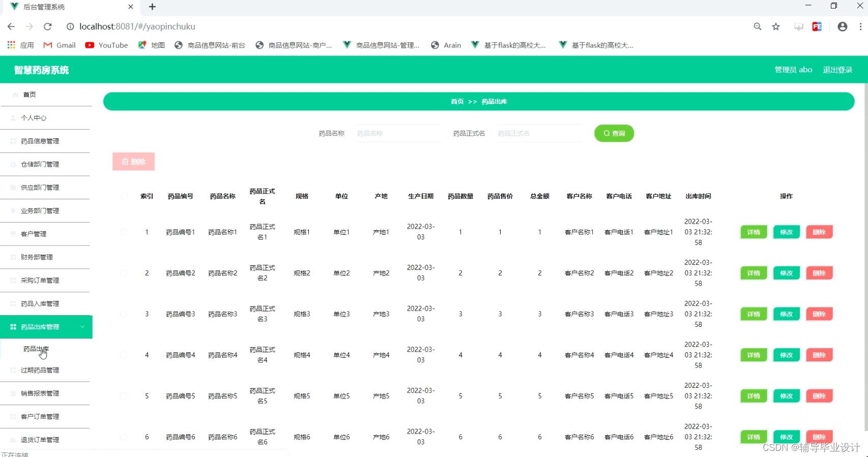Open the Gmail bookmark
868x457 pixels.
click(x=60, y=45)
